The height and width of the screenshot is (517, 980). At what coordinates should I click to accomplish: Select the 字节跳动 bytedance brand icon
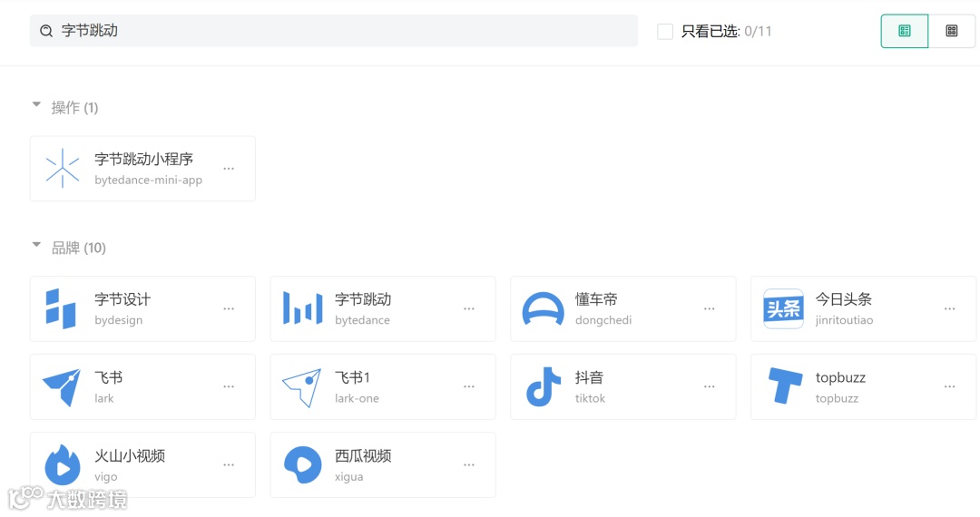302,308
